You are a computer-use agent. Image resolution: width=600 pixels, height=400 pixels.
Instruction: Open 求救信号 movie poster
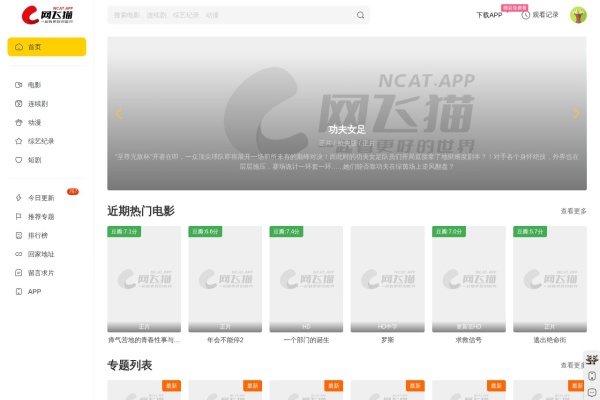(x=469, y=279)
